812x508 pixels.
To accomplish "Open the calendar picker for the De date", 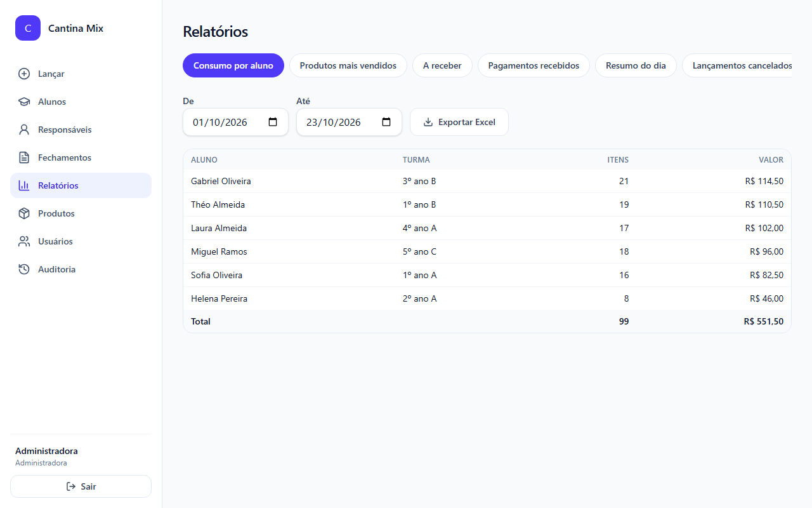I will 273,122.
